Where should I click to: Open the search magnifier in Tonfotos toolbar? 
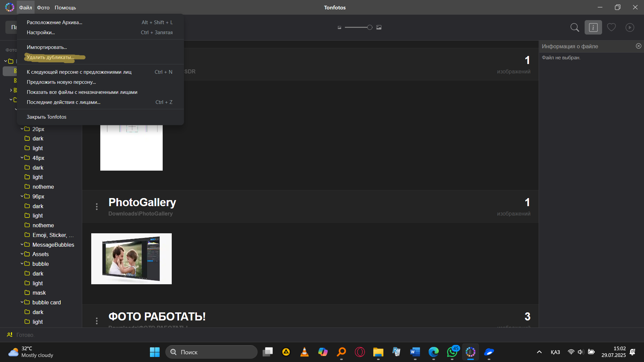pos(575,27)
